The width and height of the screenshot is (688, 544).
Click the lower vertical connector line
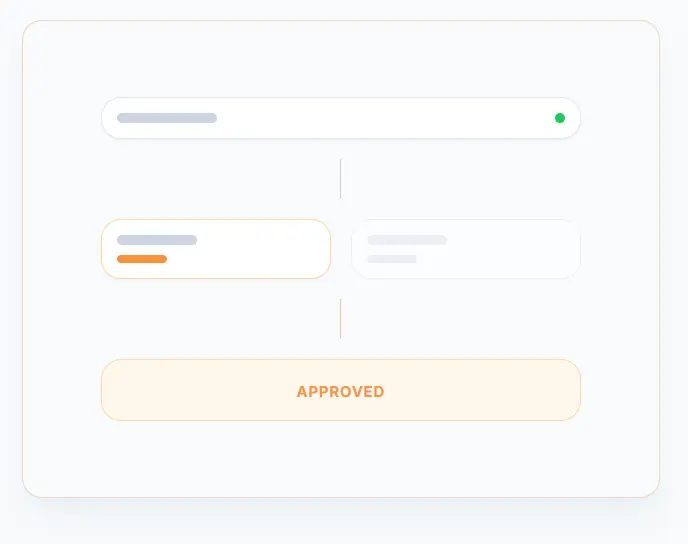click(x=340, y=318)
